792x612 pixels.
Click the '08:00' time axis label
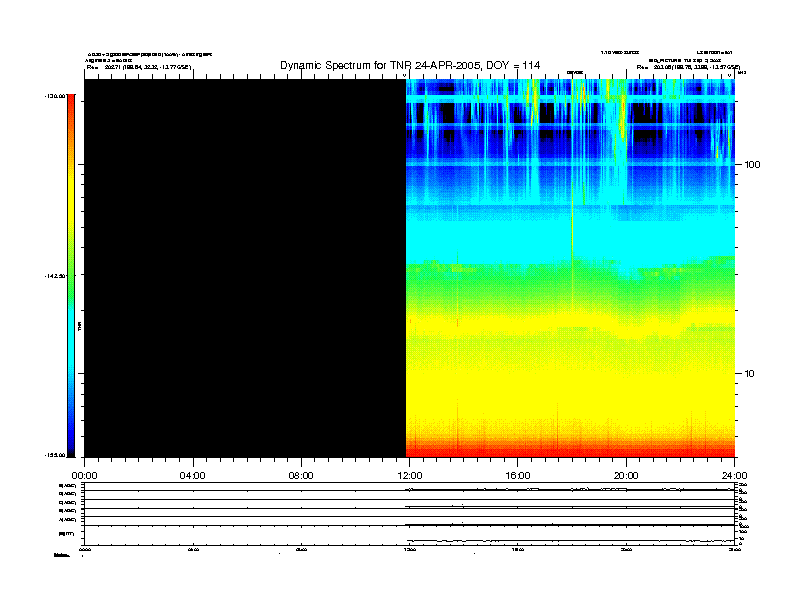tap(301, 476)
